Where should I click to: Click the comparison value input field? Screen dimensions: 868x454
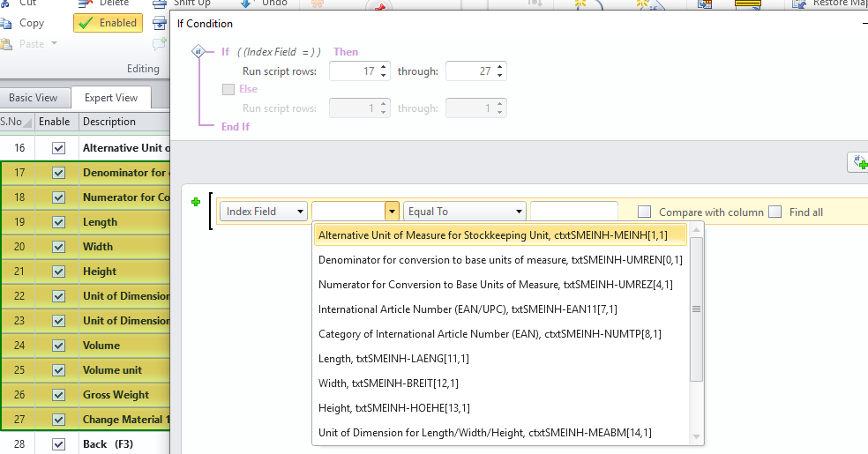(574, 212)
